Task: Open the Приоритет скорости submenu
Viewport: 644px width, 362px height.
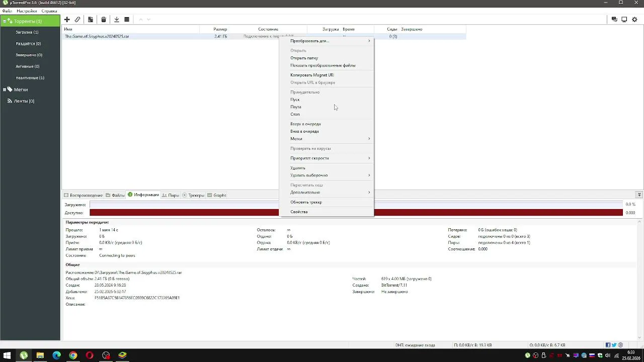Action: point(327,158)
